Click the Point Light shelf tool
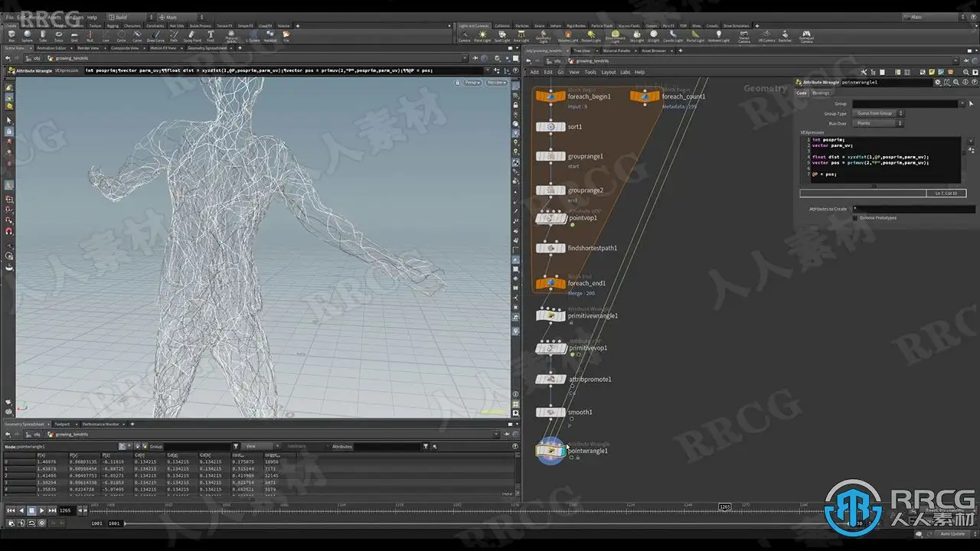The height and width of the screenshot is (551, 980). pyautogui.click(x=482, y=36)
